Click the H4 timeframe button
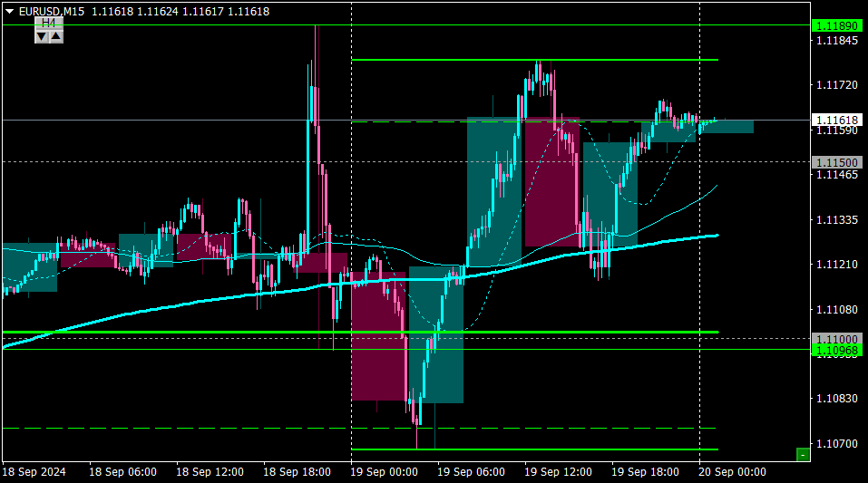The width and height of the screenshot is (868, 483). 49,24
